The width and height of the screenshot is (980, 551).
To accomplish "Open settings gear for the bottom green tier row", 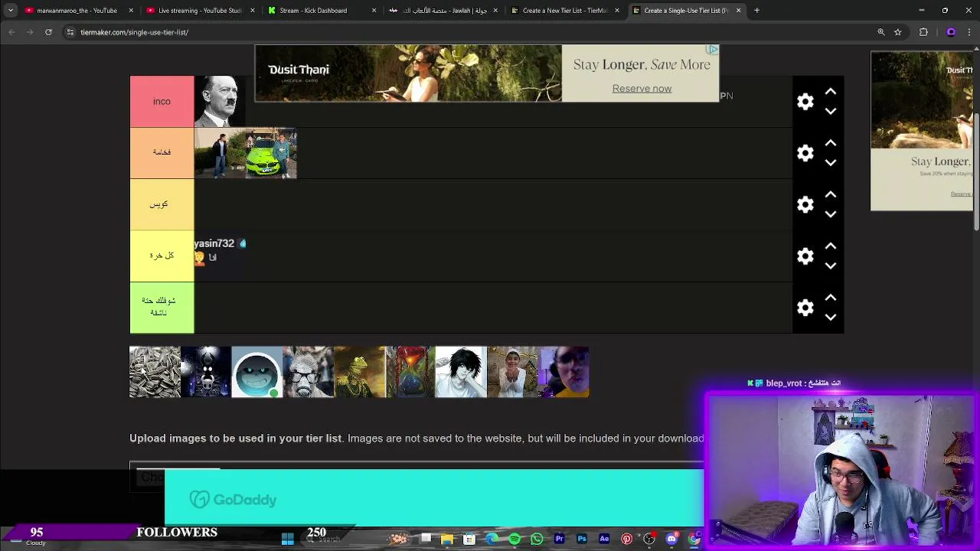I will pyautogui.click(x=805, y=308).
